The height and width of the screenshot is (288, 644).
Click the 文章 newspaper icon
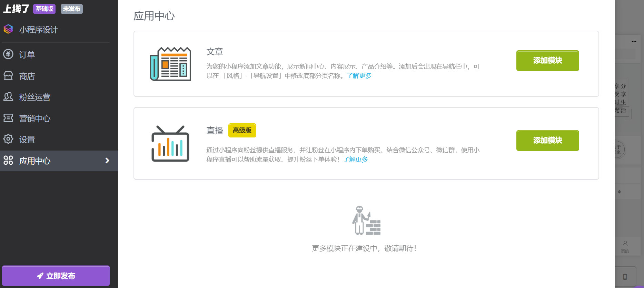tap(170, 64)
